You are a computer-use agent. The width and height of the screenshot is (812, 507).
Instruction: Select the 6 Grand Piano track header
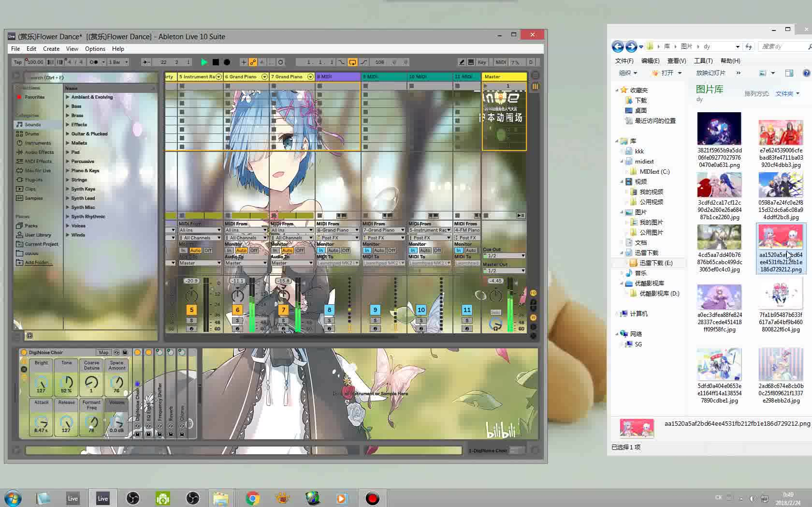[246, 76]
